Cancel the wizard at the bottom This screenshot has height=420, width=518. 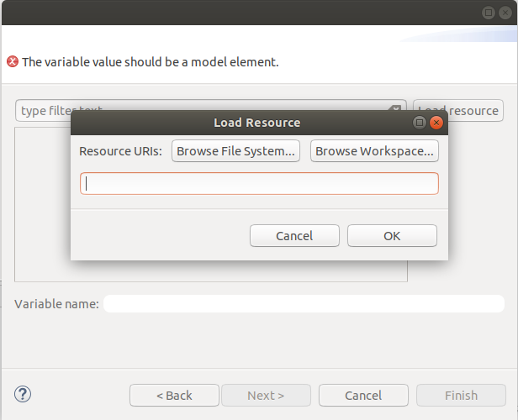(363, 396)
